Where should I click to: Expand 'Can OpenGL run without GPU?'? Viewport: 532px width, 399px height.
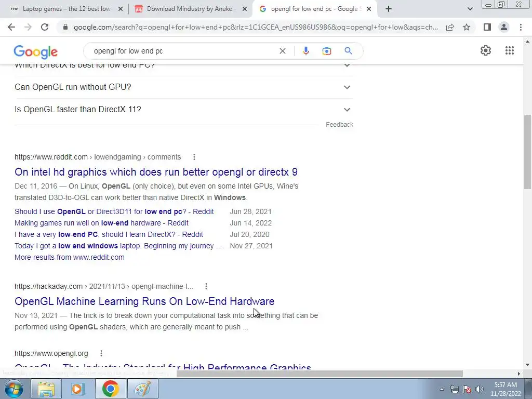pos(183,87)
